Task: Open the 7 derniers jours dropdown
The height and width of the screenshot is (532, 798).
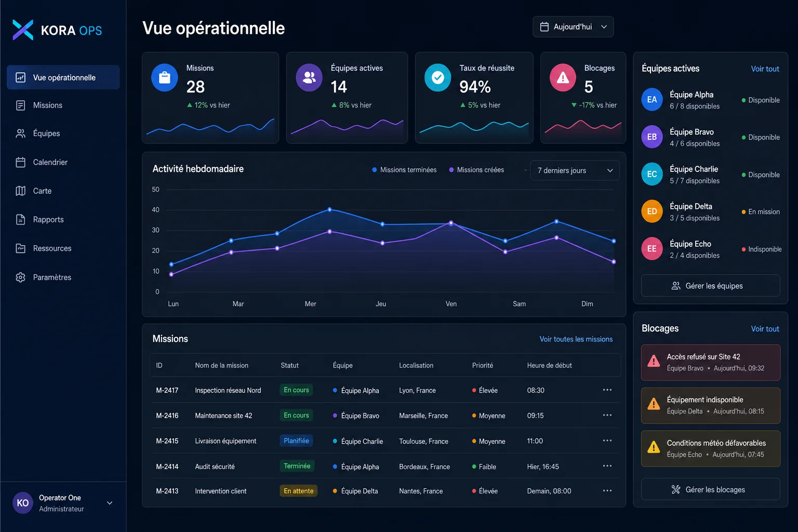Action: (x=575, y=170)
